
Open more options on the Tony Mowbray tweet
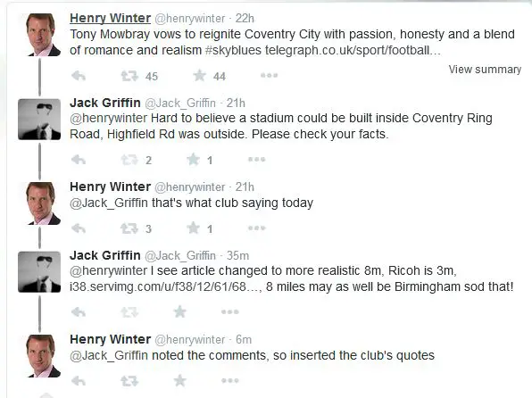click(269, 75)
